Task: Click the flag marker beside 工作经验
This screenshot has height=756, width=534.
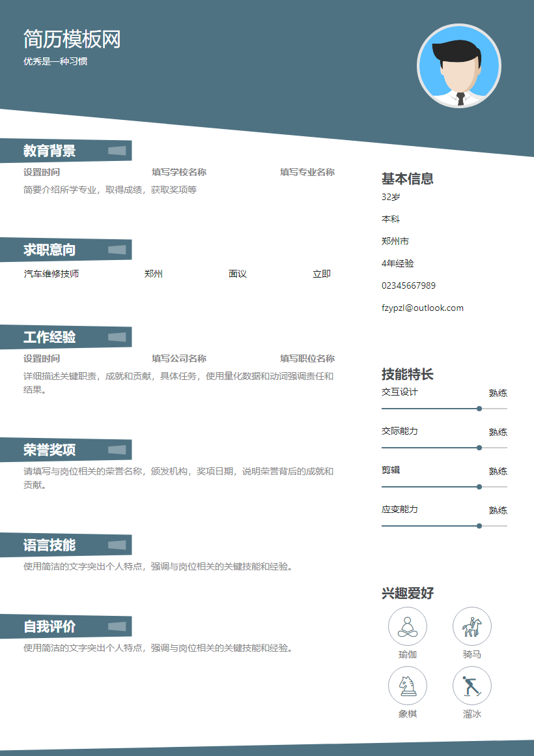Action: click(x=117, y=337)
